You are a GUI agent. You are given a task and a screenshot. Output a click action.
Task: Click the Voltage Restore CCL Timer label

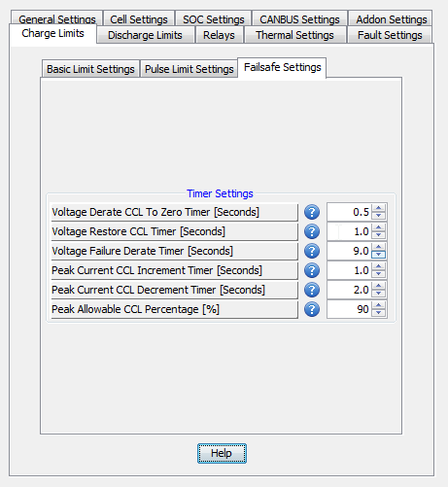174,231
